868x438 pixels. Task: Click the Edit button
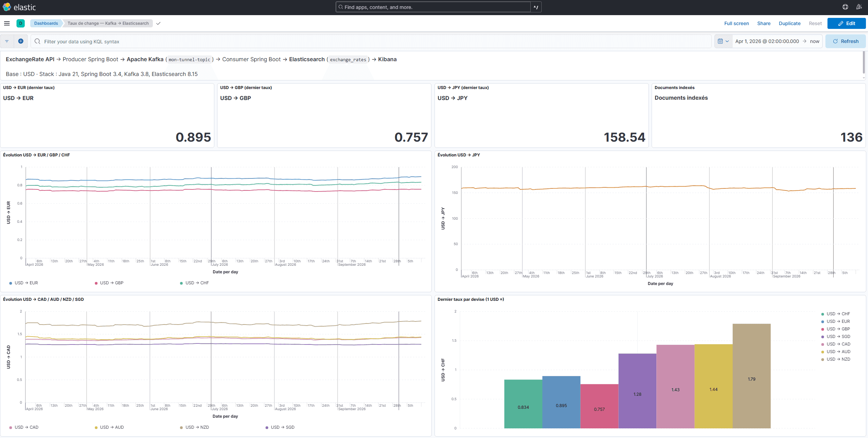pyautogui.click(x=846, y=23)
